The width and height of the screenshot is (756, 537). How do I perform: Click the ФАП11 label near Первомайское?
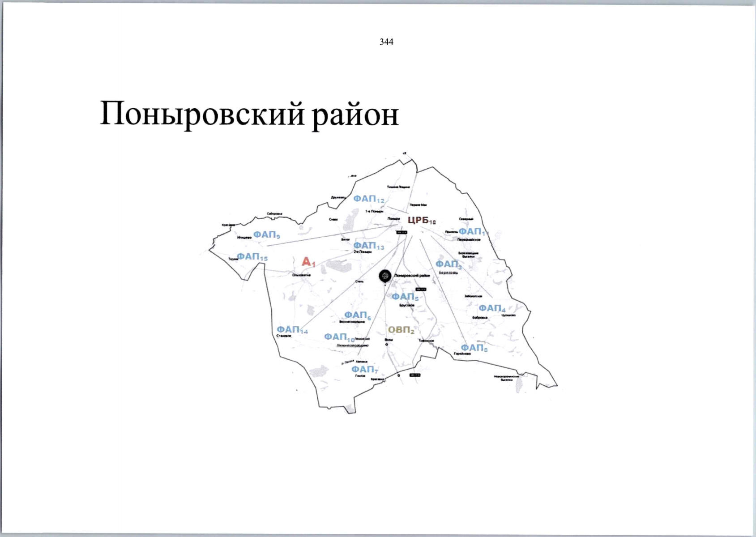pyautogui.click(x=473, y=232)
